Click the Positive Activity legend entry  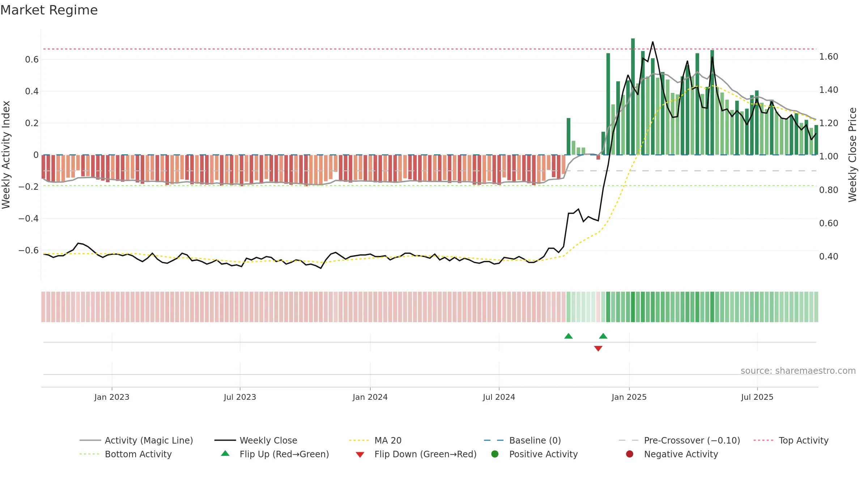534,454
